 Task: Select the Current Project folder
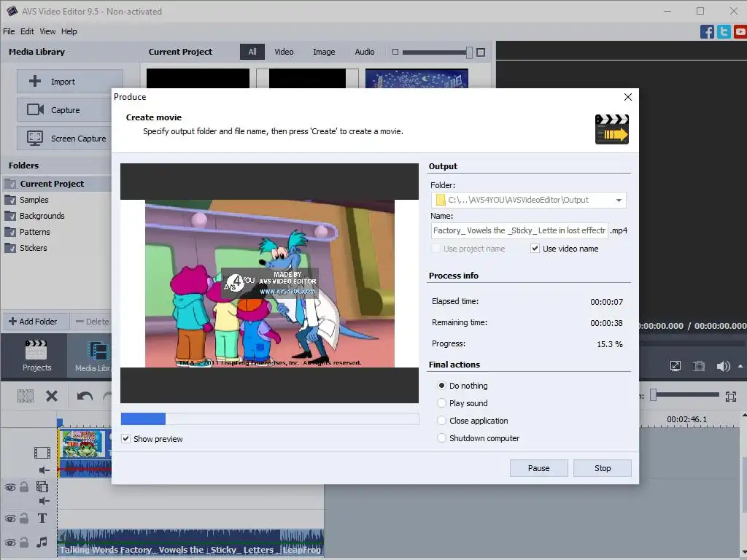(x=56, y=184)
